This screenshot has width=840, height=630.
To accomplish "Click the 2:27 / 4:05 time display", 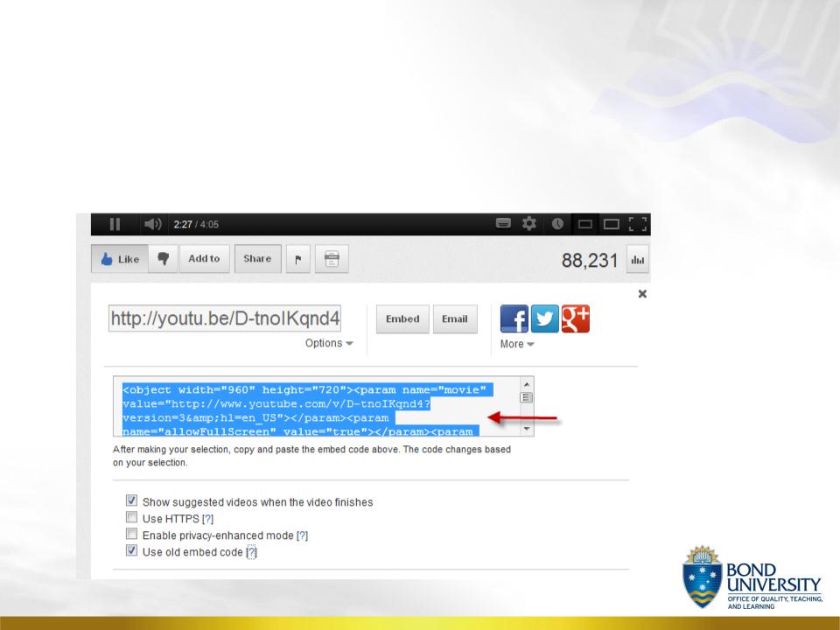I will click(196, 225).
